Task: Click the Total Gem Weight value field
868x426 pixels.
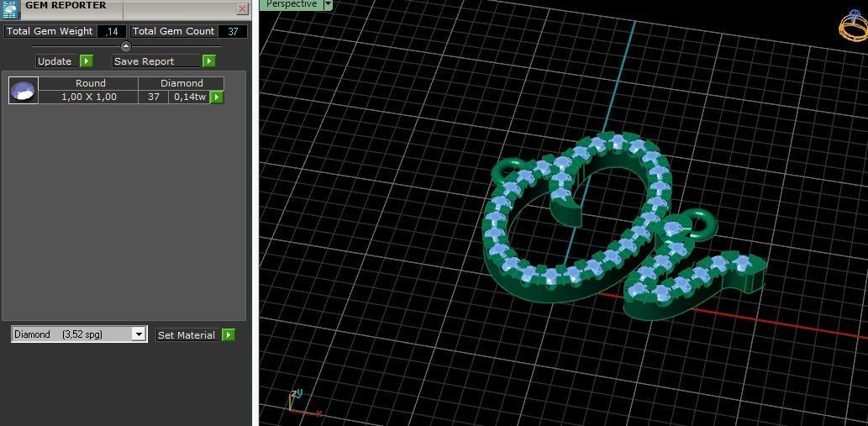Action: (111, 32)
